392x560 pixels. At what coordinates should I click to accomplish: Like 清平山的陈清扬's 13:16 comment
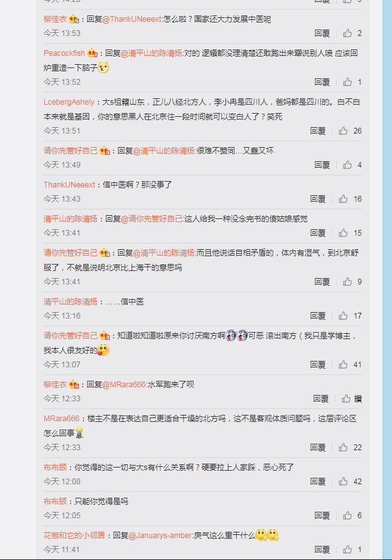coord(343,316)
